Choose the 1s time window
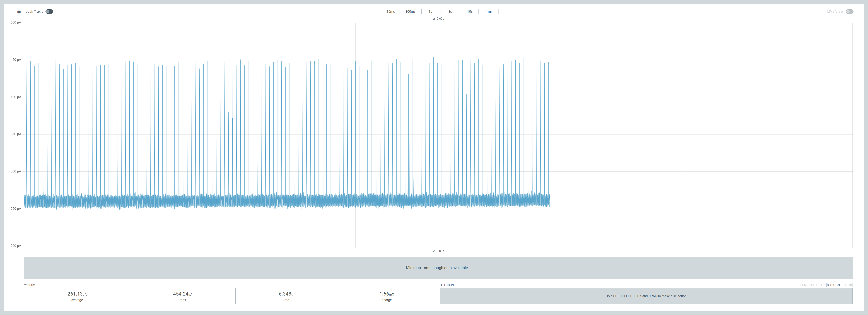 click(x=430, y=11)
